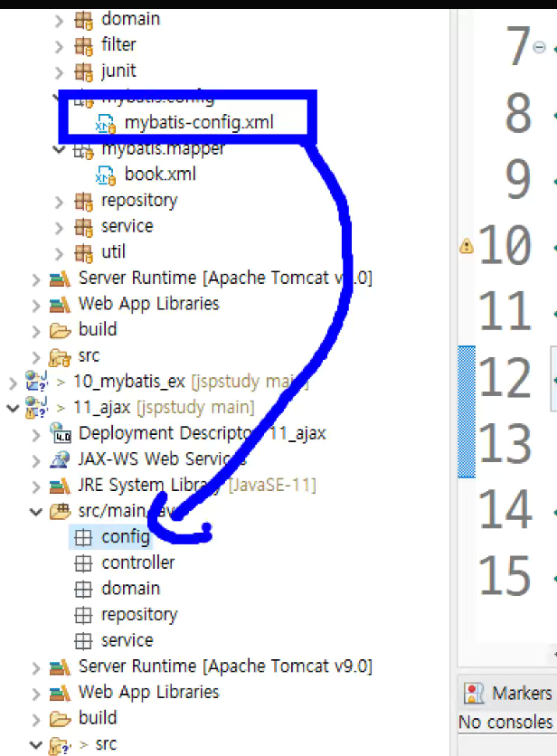The height and width of the screenshot is (756, 557).
Task: Click the blue change marker beside line 12
Action: [467, 411]
